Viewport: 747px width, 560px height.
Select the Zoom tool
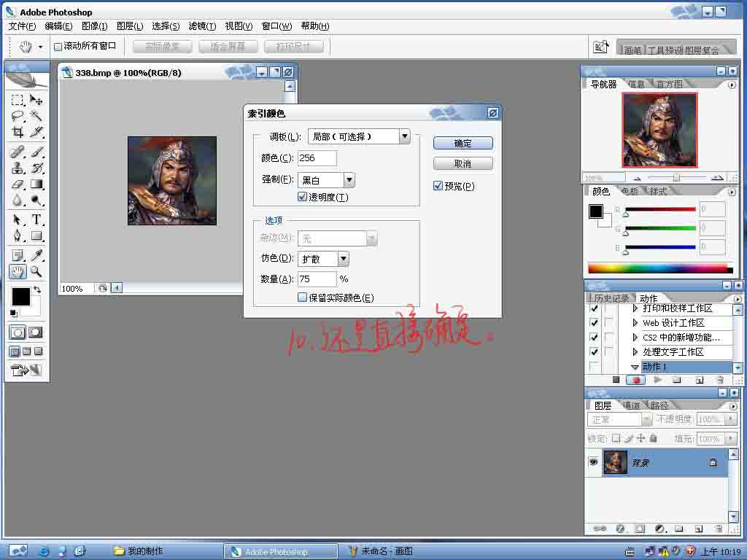click(x=36, y=272)
